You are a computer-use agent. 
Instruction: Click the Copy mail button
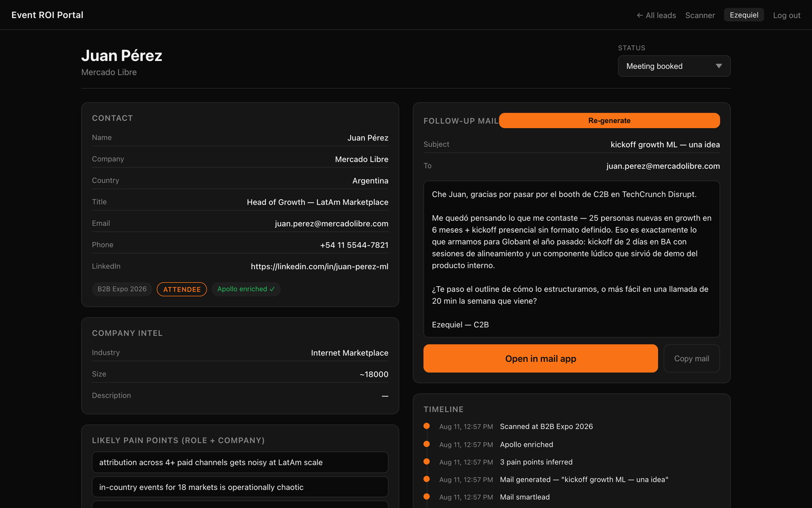[691, 358]
